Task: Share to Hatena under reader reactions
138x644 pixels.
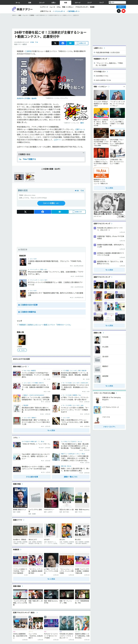Action: (x=60, y=212)
